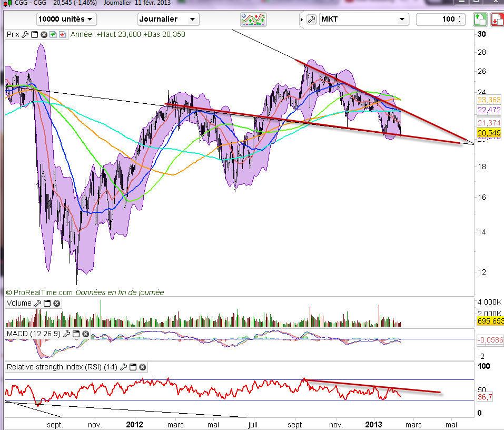504x430 pixels.
Task: Open Volume indicator wrench settings
Action: (x=37, y=304)
